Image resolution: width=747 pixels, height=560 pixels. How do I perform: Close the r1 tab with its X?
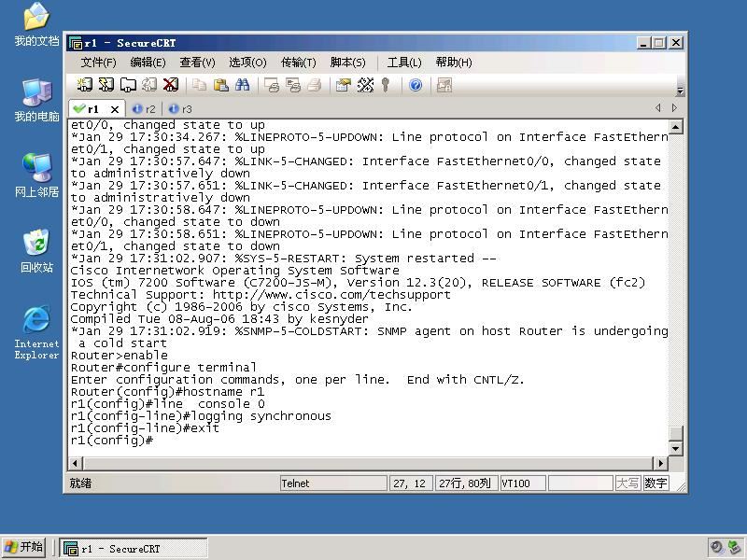coord(115,109)
